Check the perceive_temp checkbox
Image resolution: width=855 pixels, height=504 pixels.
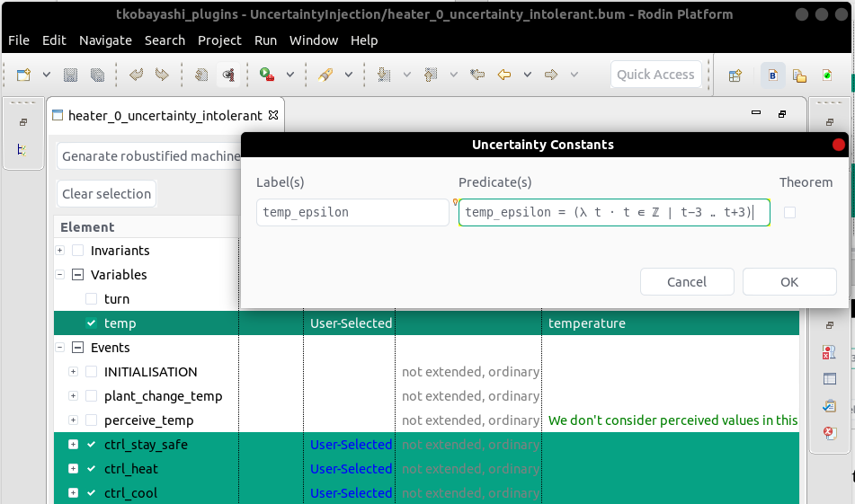91,420
